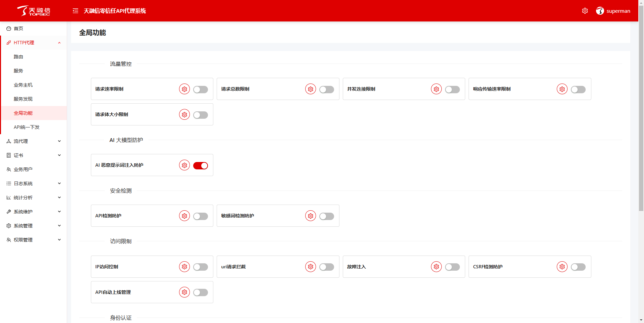Expand the 日志系统 menu section
The image size is (644, 323).
(x=34, y=183)
